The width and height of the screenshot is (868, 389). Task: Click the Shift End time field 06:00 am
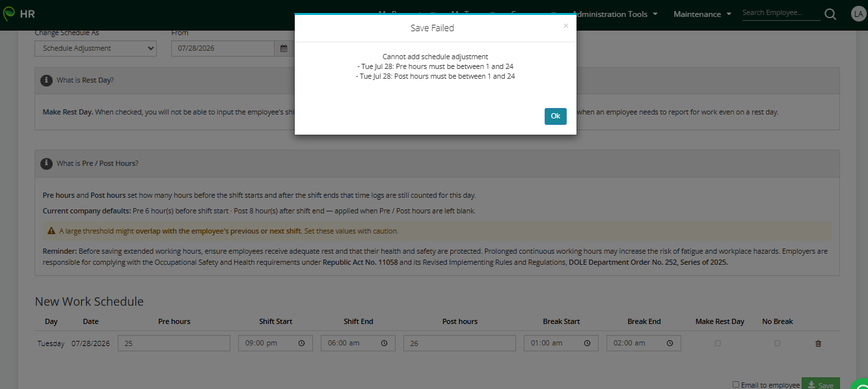click(x=358, y=343)
